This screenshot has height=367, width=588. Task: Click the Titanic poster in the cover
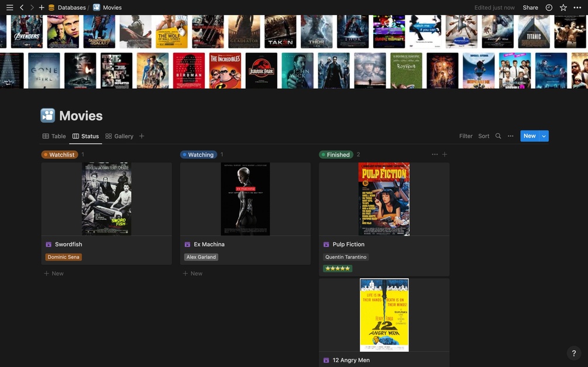[534, 32]
